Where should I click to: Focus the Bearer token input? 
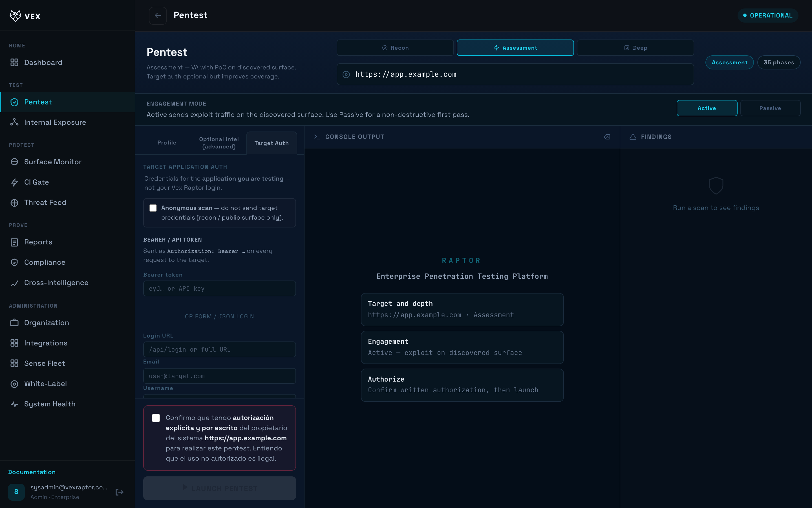(x=219, y=289)
